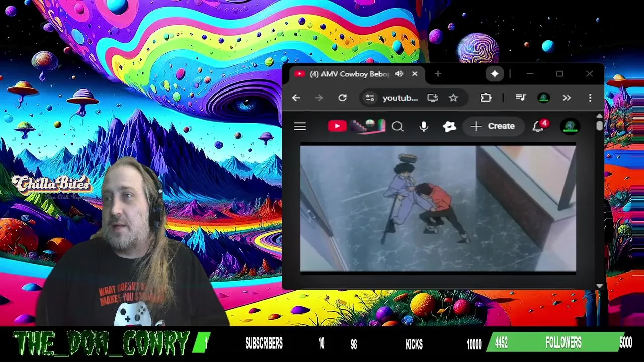Mute the tab using the speaker icon
Viewport: 644px width, 362px height.
399,74
